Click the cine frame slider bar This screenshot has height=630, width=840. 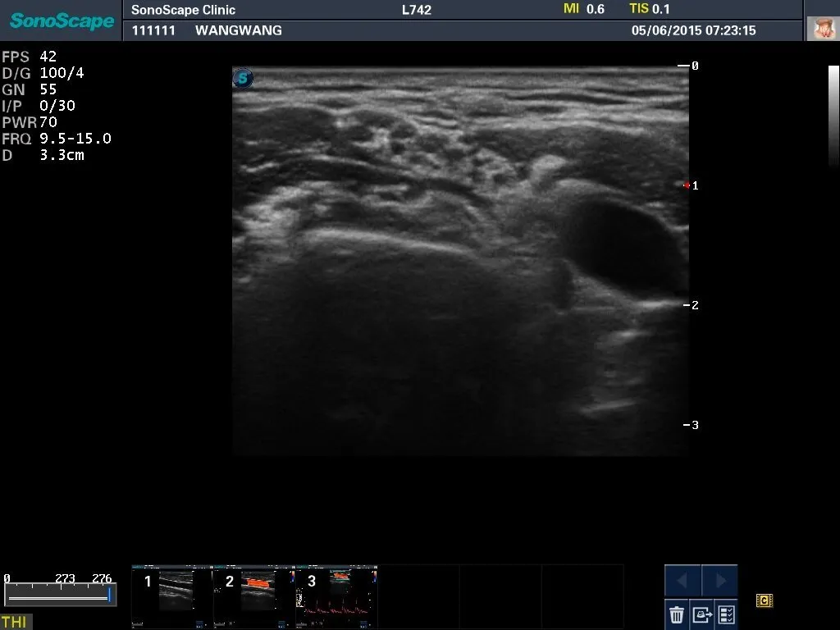pyautogui.click(x=59, y=596)
